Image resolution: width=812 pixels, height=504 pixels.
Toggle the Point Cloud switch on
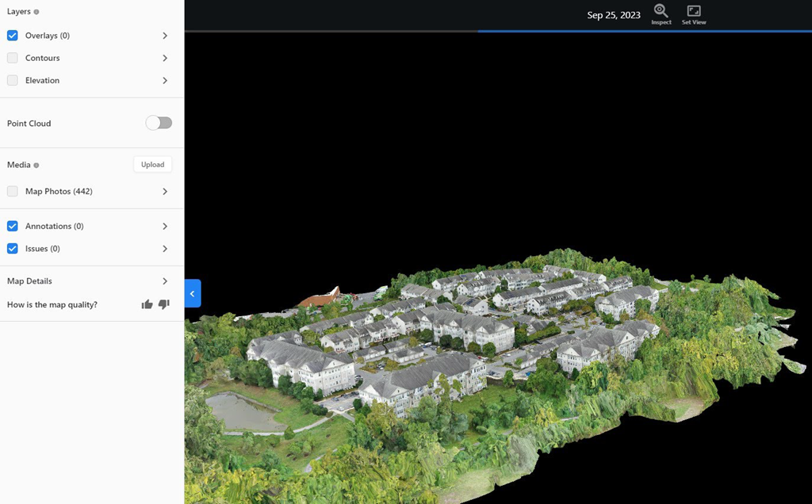159,123
